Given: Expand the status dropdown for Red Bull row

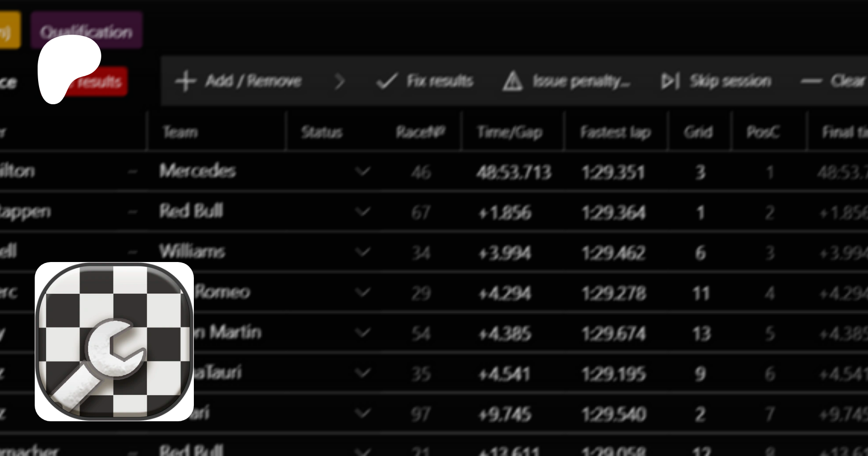Looking at the screenshot, I should pyautogui.click(x=362, y=212).
